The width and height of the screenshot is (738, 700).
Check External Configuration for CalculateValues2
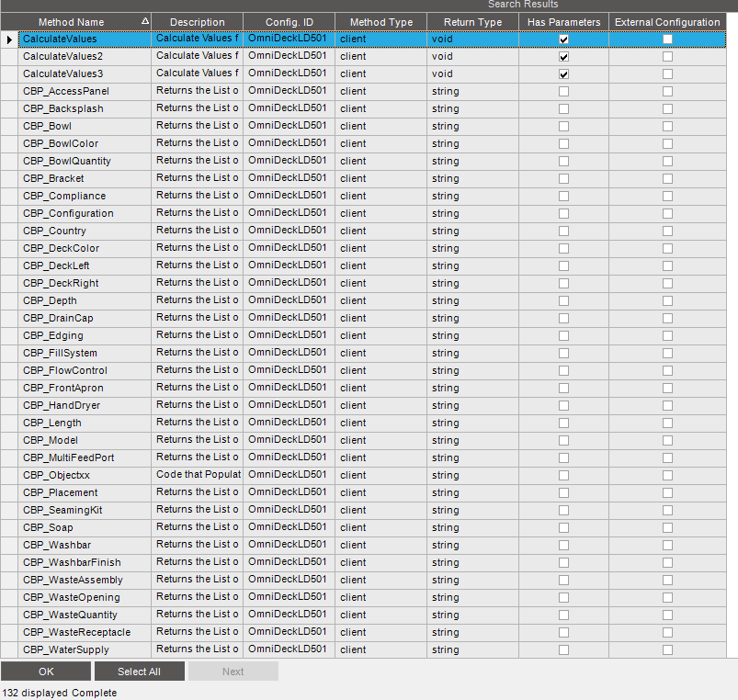click(x=667, y=56)
